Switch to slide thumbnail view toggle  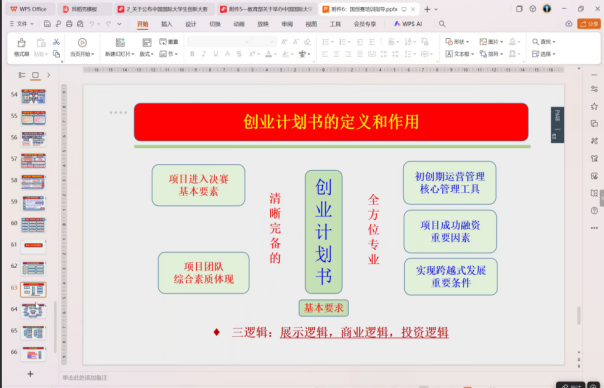click(35, 75)
